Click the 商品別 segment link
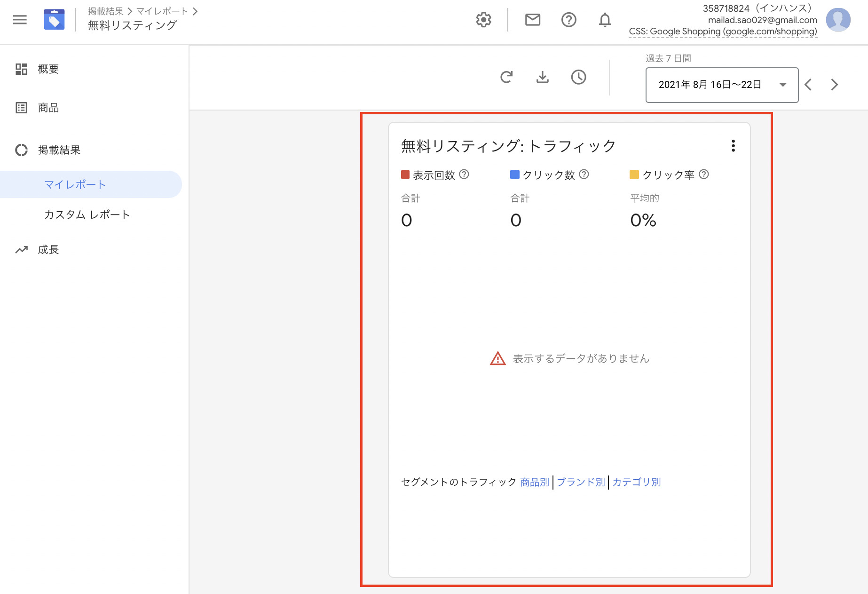 coord(535,482)
